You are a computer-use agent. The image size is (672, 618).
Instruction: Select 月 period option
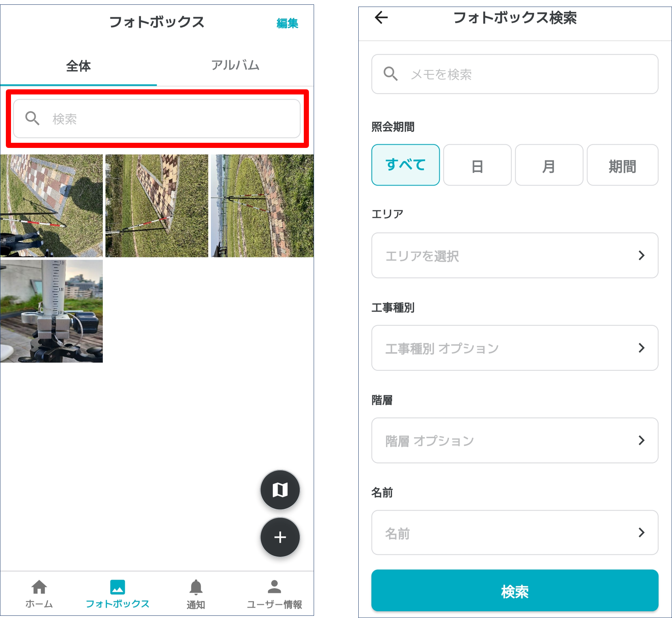[549, 165]
